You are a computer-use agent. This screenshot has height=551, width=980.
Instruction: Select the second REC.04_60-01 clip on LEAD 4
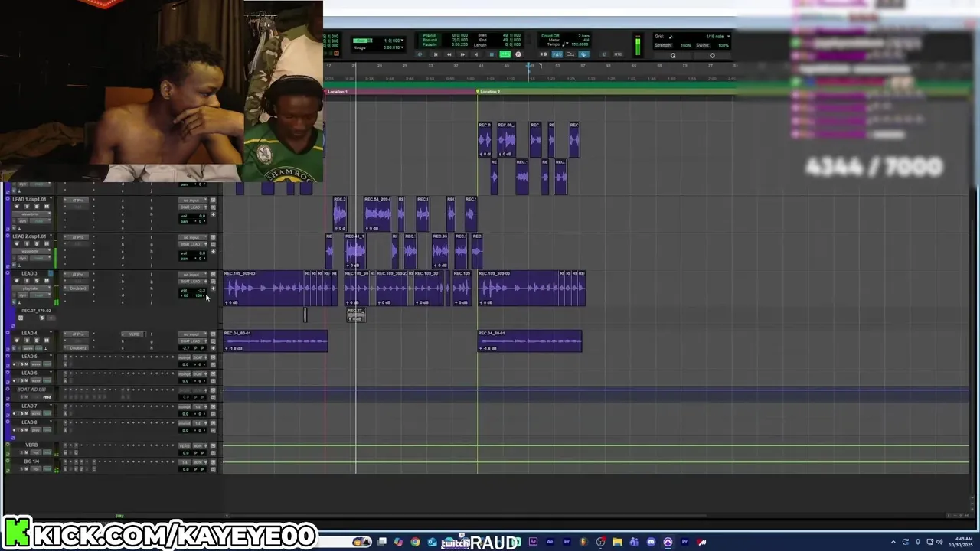pos(530,341)
